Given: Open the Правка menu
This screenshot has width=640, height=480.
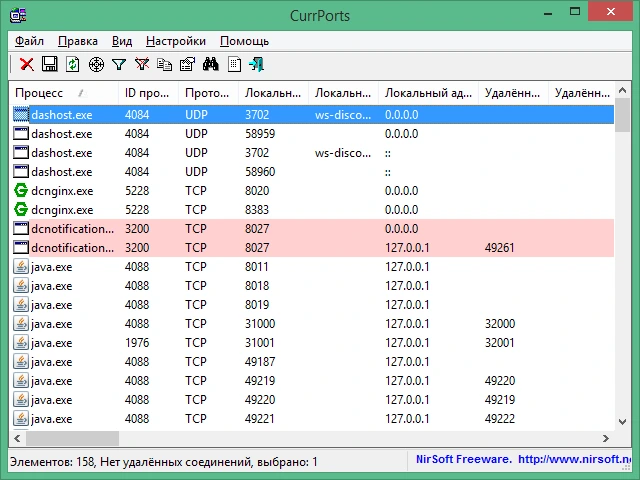Looking at the screenshot, I should point(78,41).
